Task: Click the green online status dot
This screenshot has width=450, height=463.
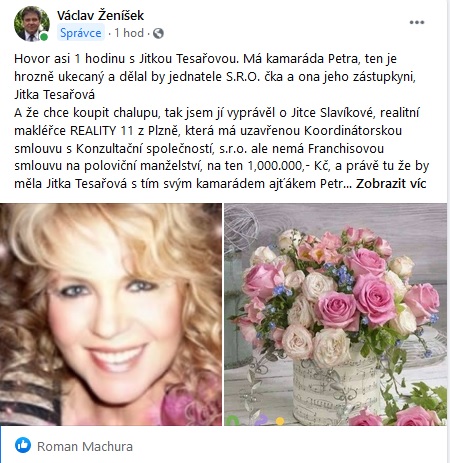Action: [44, 37]
